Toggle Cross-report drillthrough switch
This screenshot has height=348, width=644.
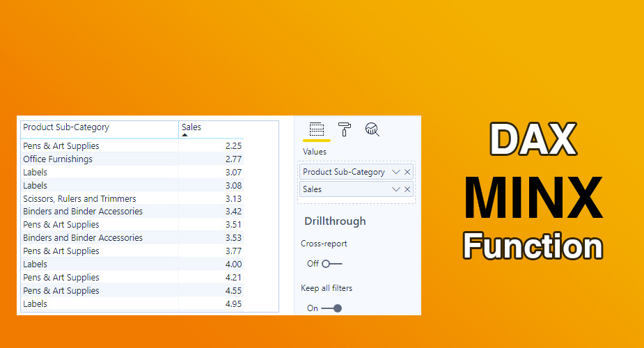tap(332, 264)
